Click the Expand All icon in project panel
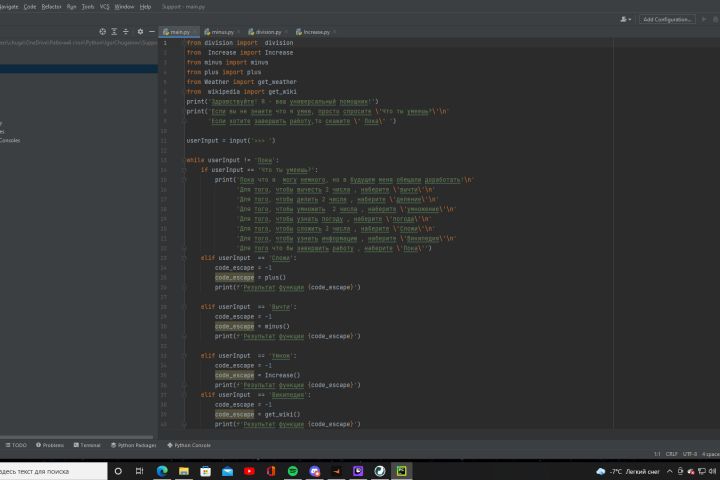The image size is (720, 480). [114, 32]
